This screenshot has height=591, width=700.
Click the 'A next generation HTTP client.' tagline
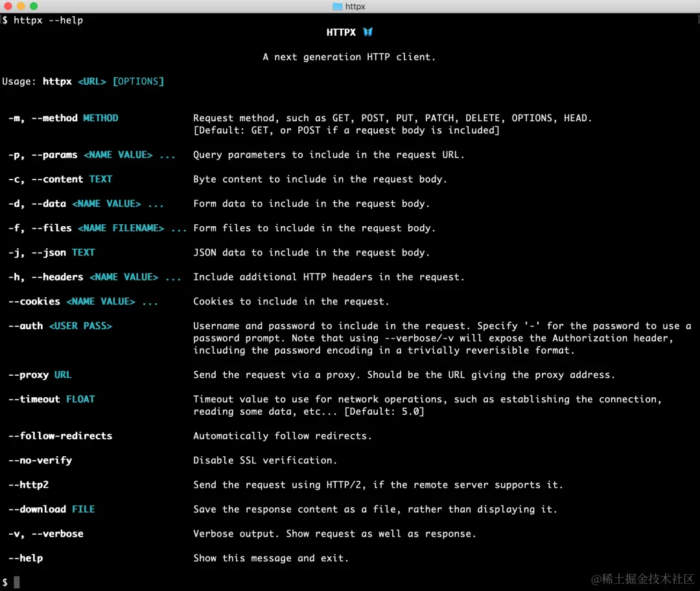click(x=349, y=57)
